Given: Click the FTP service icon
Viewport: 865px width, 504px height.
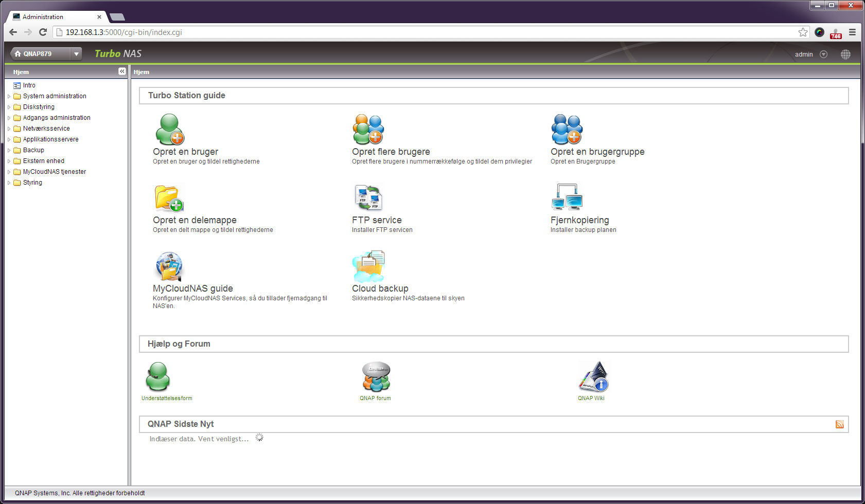Looking at the screenshot, I should 368,198.
